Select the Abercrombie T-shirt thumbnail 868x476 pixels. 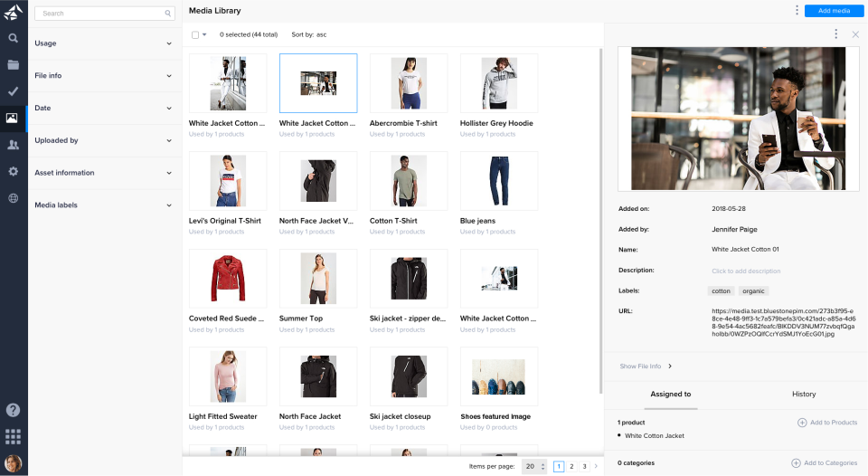[409, 83]
